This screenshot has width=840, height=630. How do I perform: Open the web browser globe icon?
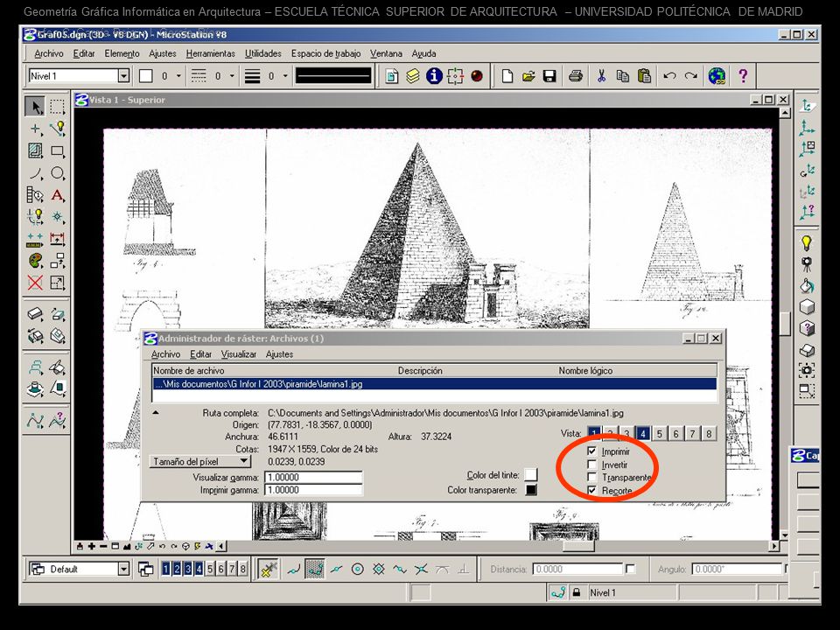717,76
